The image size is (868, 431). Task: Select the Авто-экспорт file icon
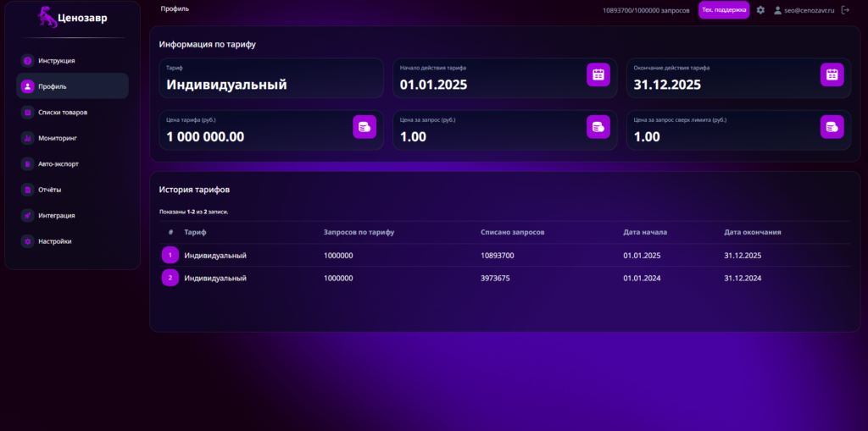pos(27,164)
